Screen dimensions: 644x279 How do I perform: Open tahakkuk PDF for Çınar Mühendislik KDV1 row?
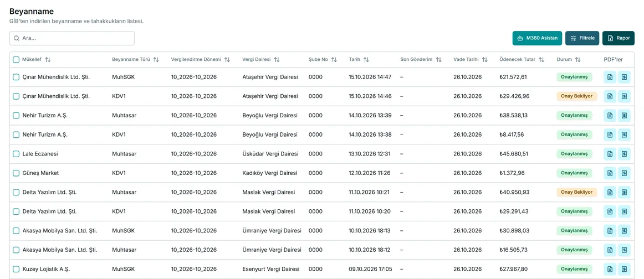click(624, 96)
